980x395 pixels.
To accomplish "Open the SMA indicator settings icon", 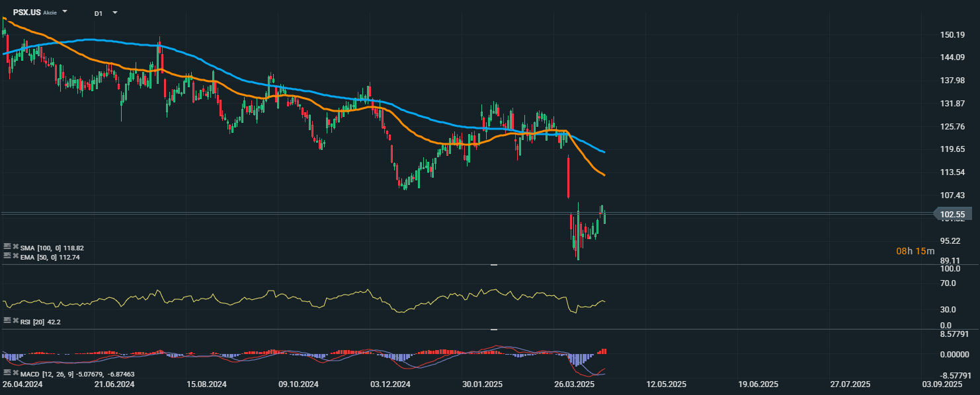I will (x=7, y=248).
